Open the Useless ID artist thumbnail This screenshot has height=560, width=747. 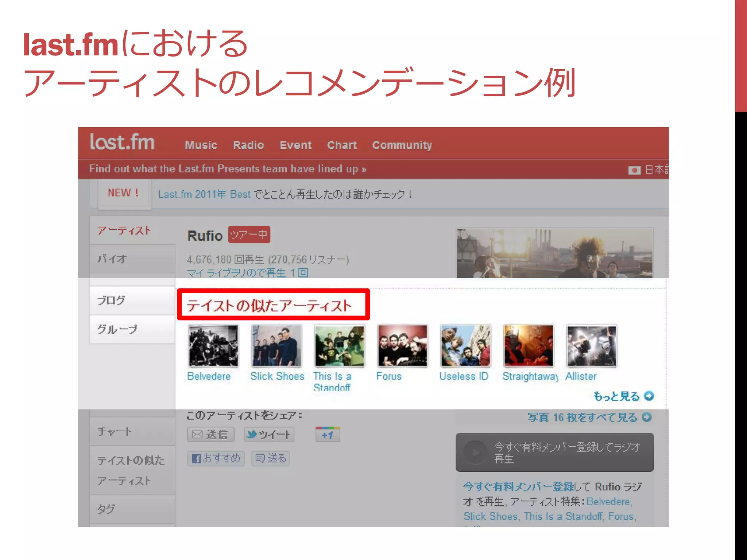pyautogui.click(x=465, y=346)
